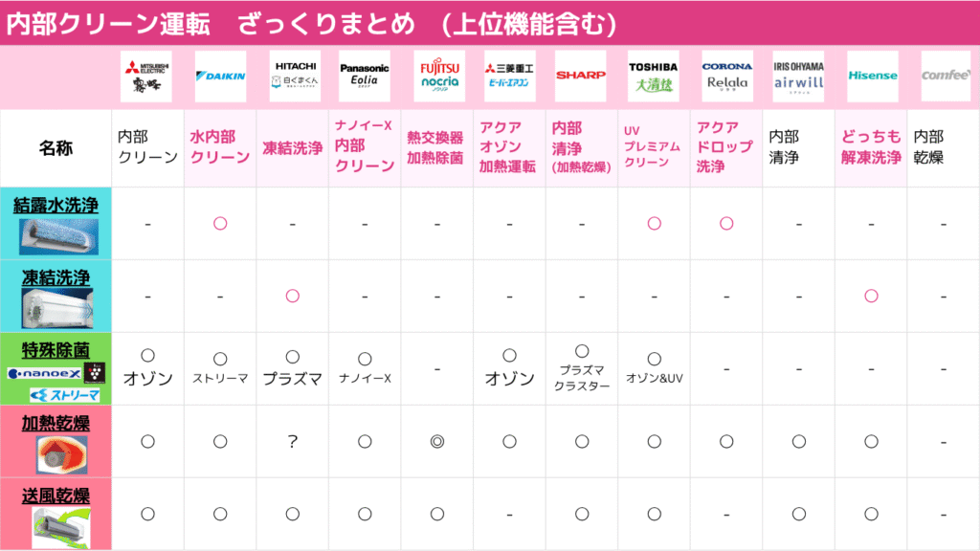980x551 pixels.
Task: Click the red SHARP logo
Action: pyautogui.click(x=581, y=77)
